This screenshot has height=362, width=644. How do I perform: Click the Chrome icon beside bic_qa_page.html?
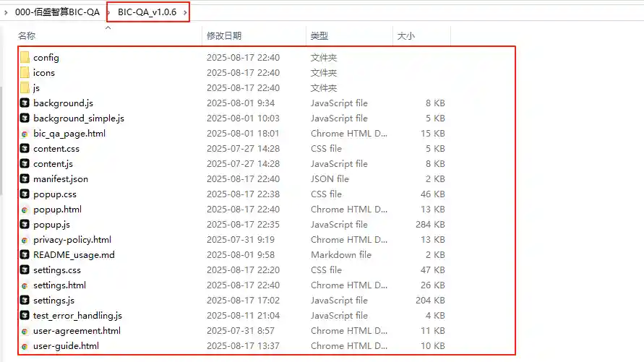[25, 134]
